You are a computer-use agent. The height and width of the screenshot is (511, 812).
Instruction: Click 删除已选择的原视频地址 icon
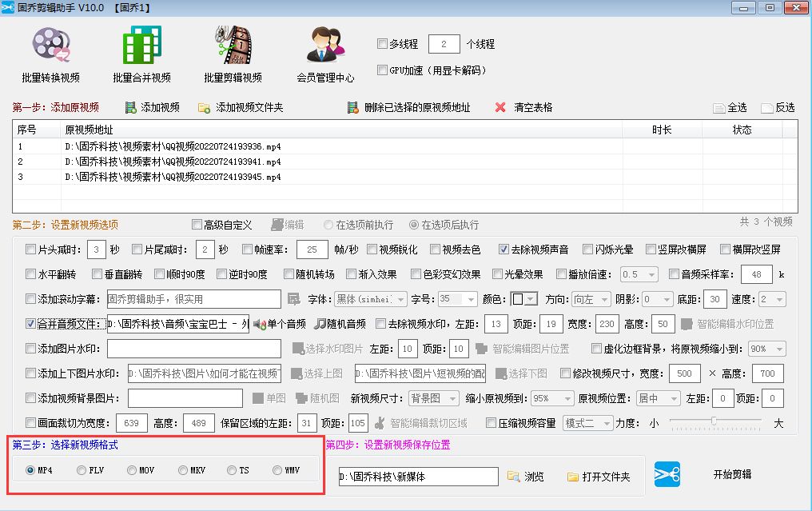(x=352, y=108)
